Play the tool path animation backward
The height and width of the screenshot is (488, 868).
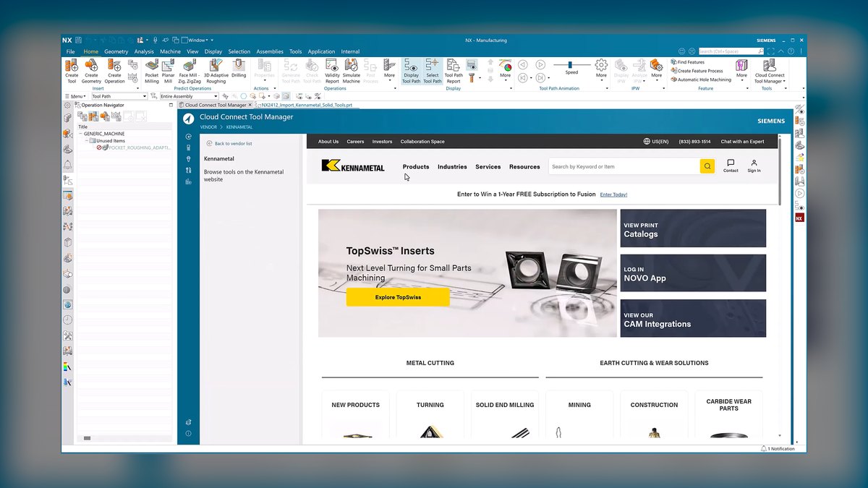pos(522,64)
